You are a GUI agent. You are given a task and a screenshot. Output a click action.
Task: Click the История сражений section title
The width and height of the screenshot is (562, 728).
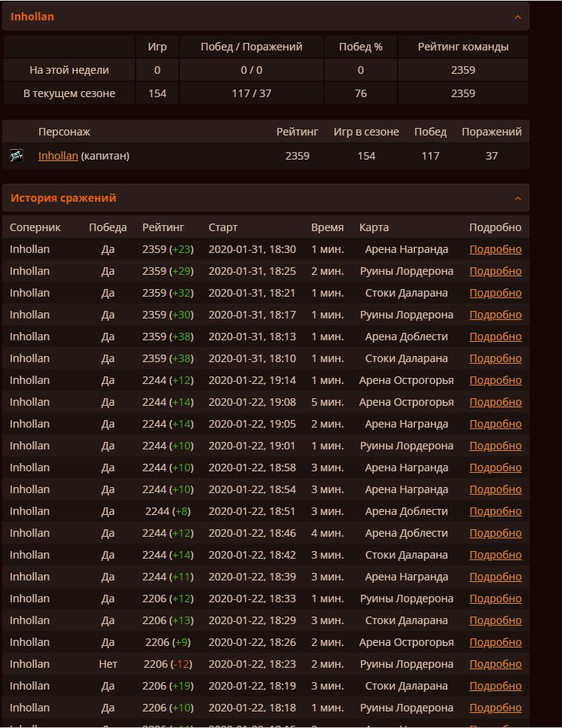pos(63,198)
